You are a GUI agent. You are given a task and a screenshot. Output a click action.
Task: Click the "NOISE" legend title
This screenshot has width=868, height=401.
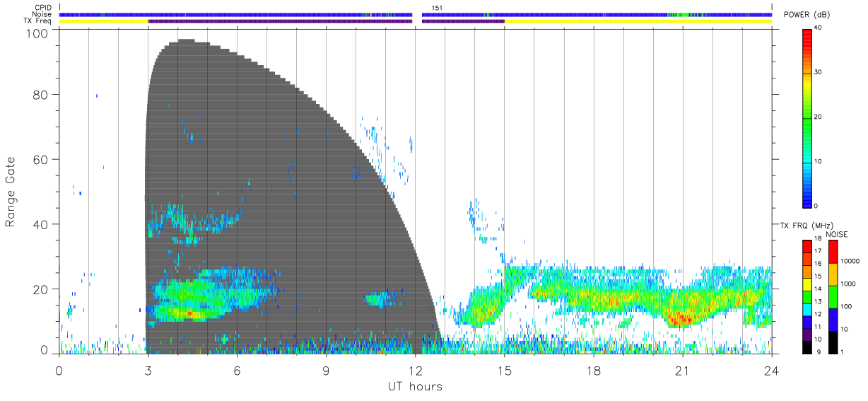click(837, 234)
